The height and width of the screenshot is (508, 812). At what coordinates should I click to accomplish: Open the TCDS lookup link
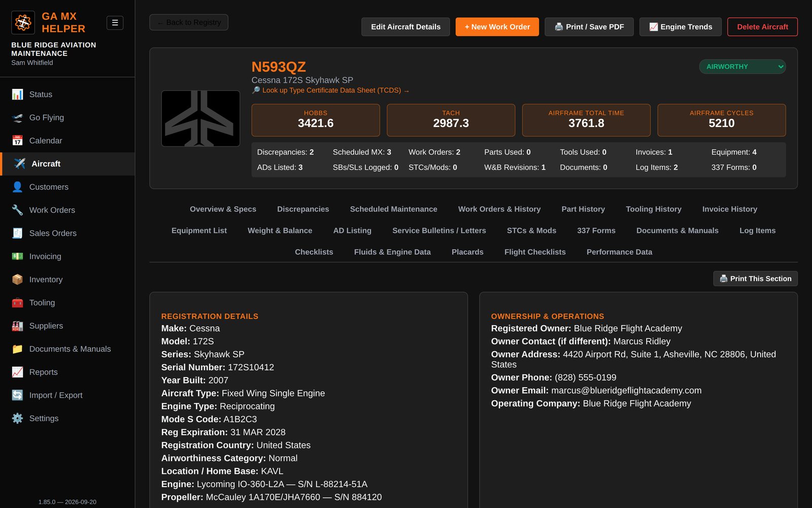click(x=330, y=90)
